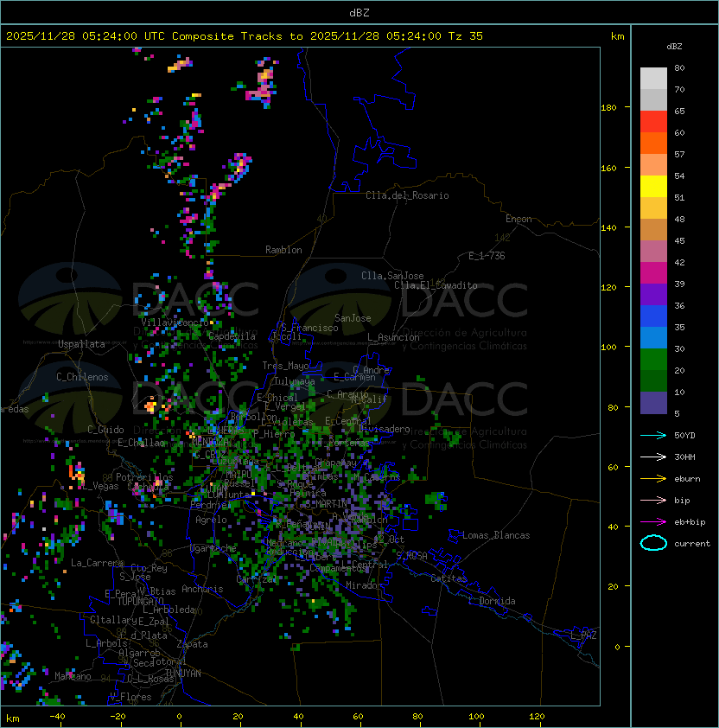Click the 'Tres_Mayo' place label
The image size is (719, 728).
pos(285,366)
